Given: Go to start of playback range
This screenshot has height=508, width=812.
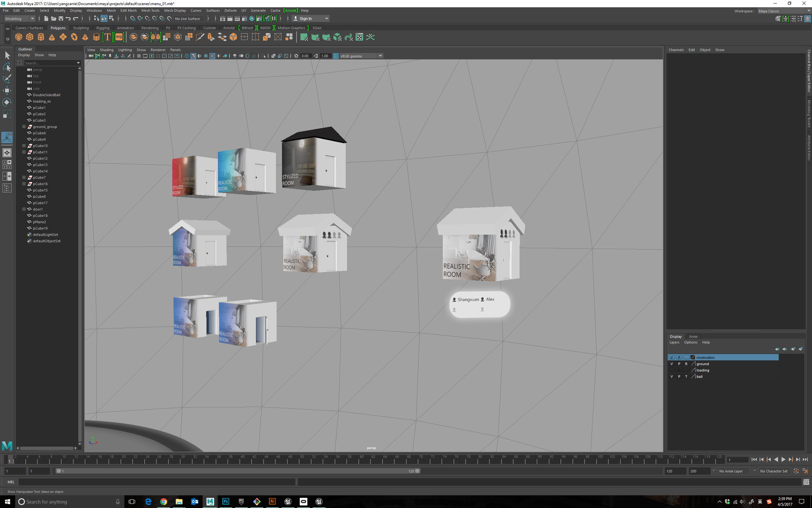Looking at the screenshot, I should point(754,459).
